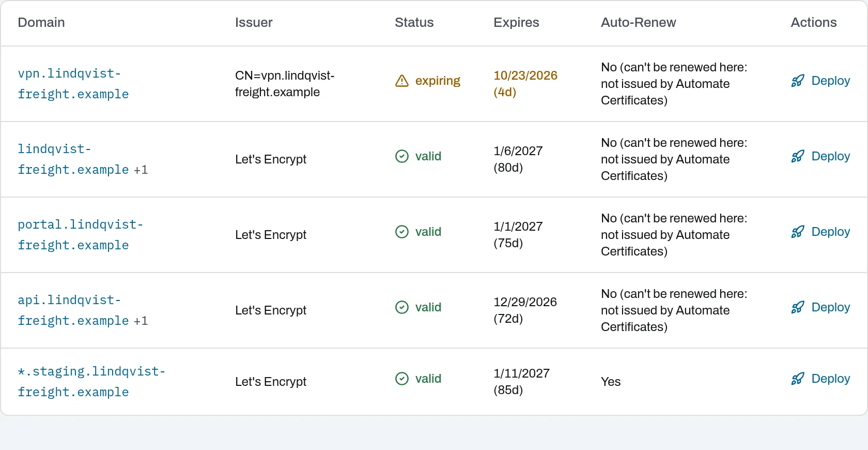868x450 pixels.
Task: Click the CN=vpn.lindqvist-freight.example issuer cell
Action: pos(285,84)
